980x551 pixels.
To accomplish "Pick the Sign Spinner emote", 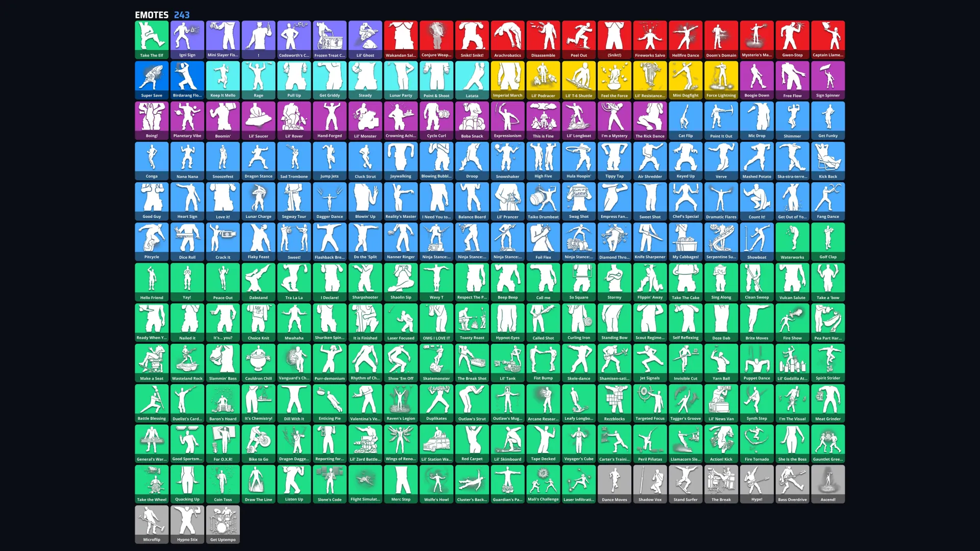I will (x=828, y=80).
